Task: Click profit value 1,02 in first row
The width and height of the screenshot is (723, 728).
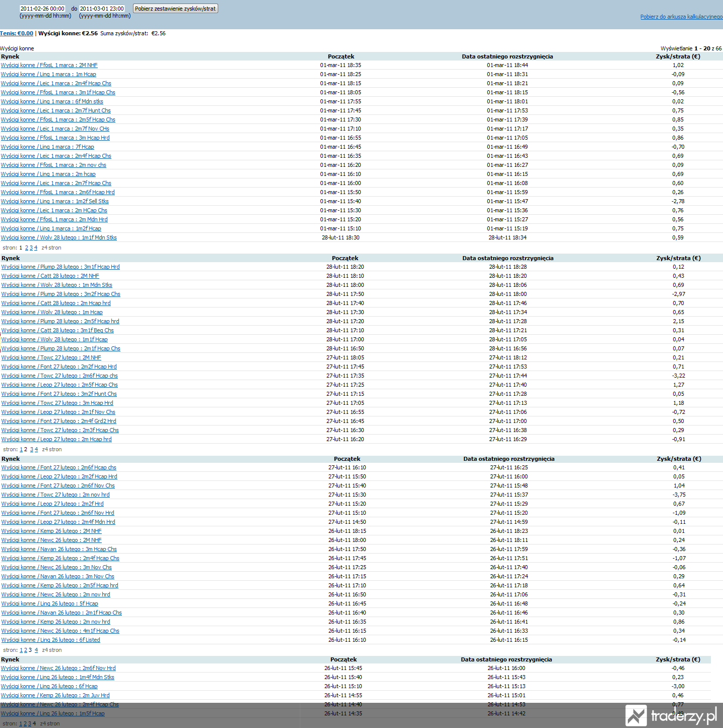Action: pos(678,65)
